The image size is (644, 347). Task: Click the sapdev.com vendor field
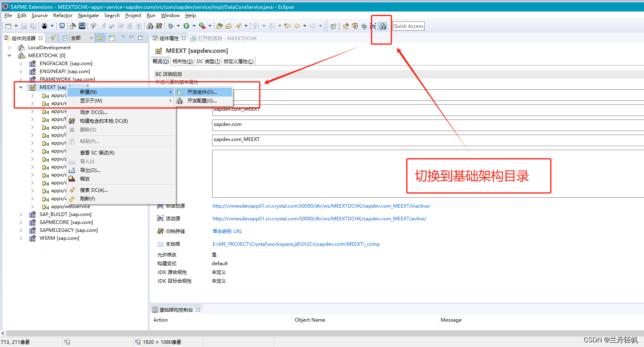coord(428,125)
